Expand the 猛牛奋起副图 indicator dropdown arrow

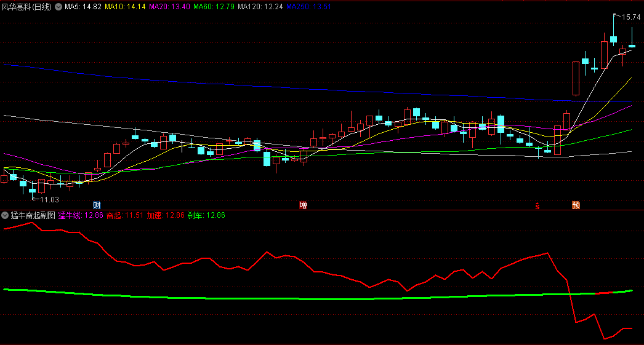[5, 215]
